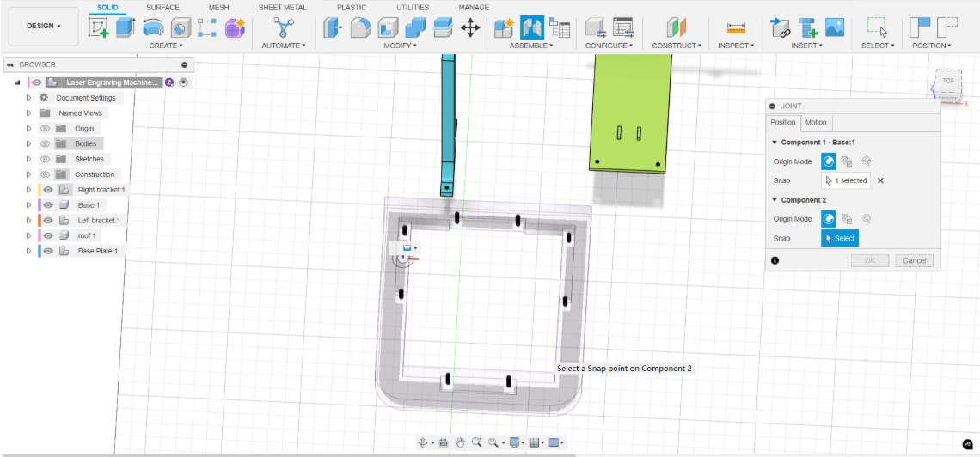The width and height of the screenshot is (980, 457).
Task: Select the Shell tool
Action: click(x=388, y=27)
